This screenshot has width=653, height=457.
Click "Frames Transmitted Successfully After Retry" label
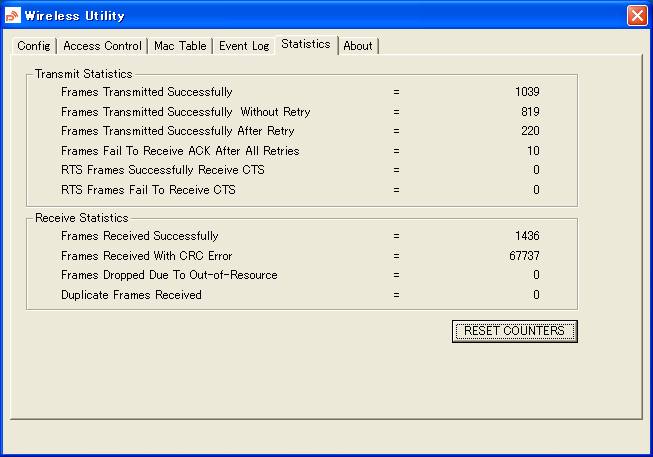click(178, 131)
